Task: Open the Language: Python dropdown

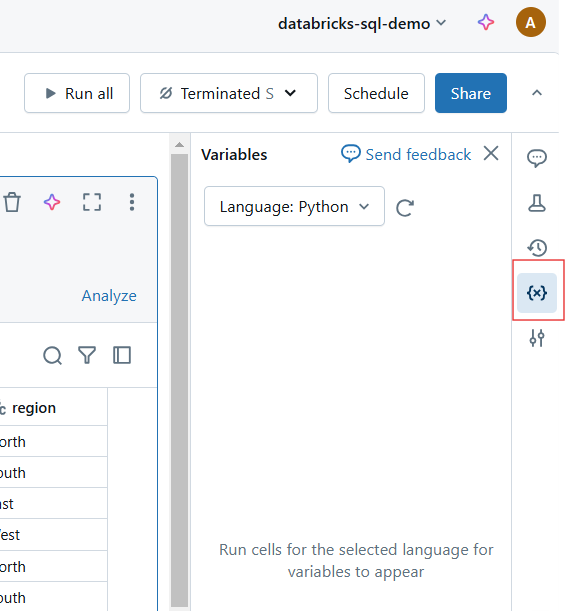Action: 294,206
